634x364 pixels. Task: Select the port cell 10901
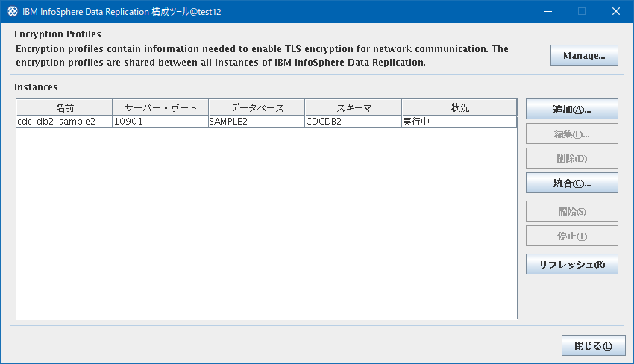pos(160,122)
